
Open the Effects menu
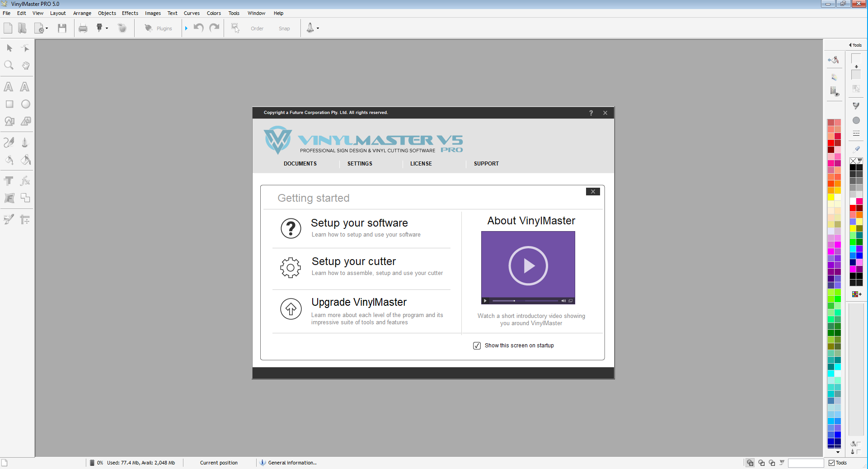(x=130, y=13)
